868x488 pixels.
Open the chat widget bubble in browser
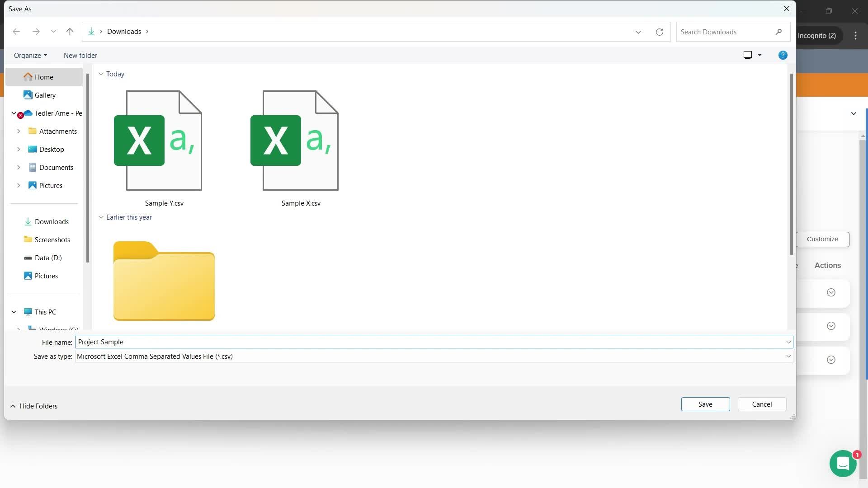(843, 463)
